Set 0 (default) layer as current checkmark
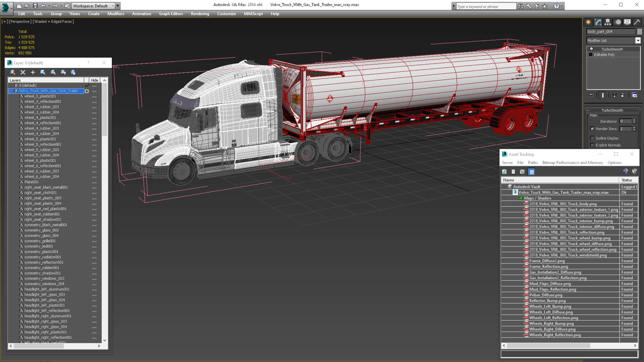Viewport: 644px width, 362px height. tap(87, 85)
